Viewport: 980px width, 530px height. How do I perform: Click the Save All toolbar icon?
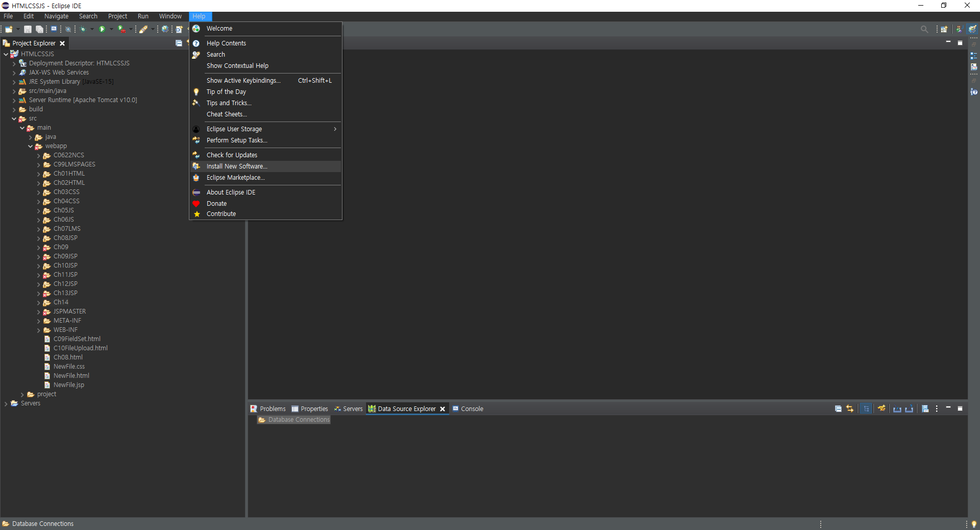(x=39, y=29)
